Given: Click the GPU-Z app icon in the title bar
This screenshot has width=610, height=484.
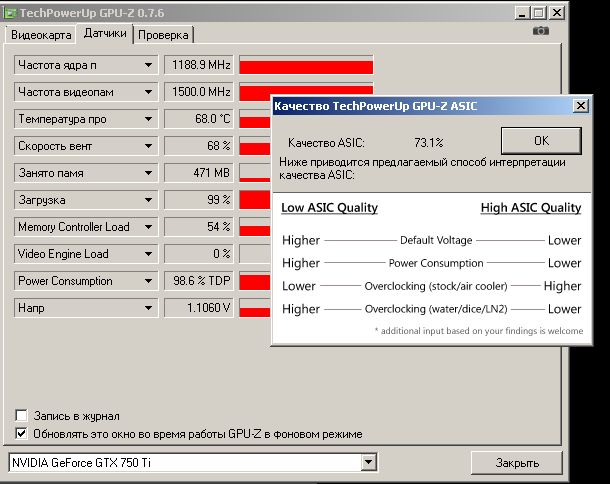Looking at the screenshot, I should pos(10,13).
